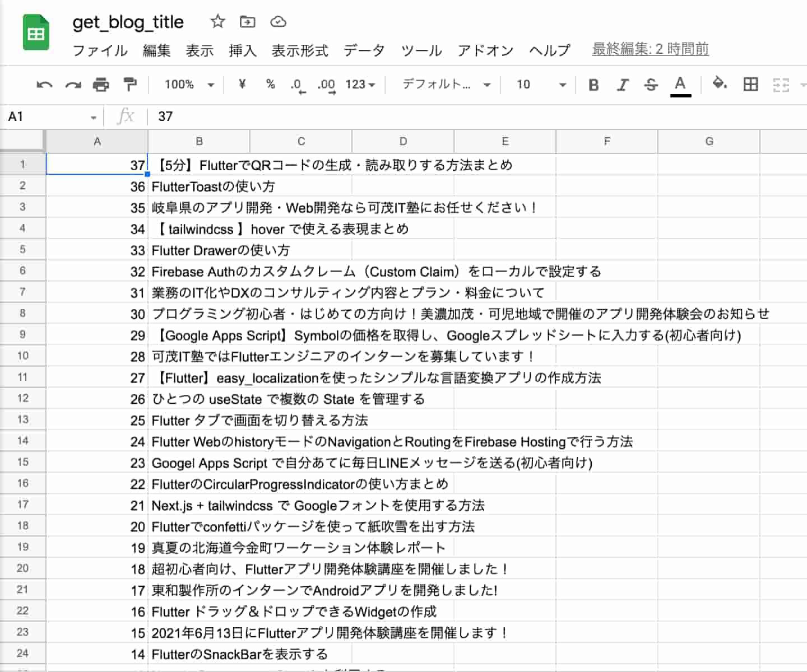Select column F header
807x672 pixels.
pyautogui.click(x=607, y=142)
